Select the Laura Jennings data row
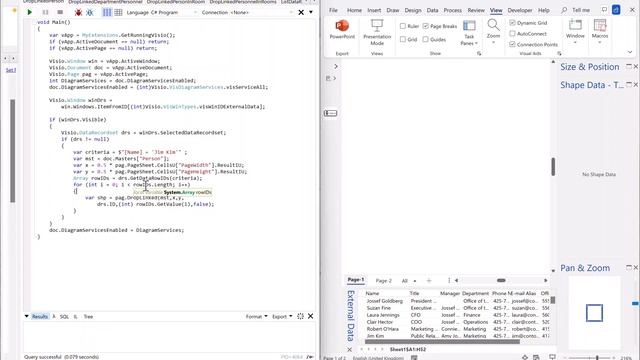Viewport: 640px width, 360px height. coord(457,315)
